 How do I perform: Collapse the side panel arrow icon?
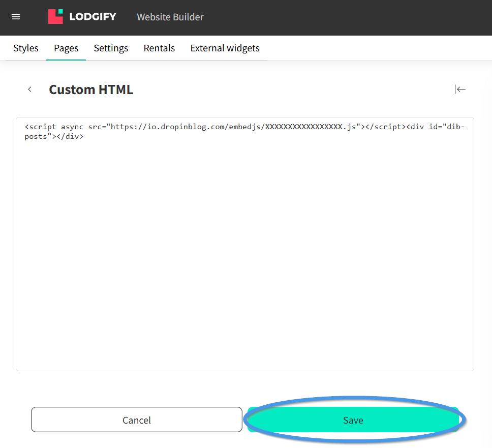tap(460, 89)
